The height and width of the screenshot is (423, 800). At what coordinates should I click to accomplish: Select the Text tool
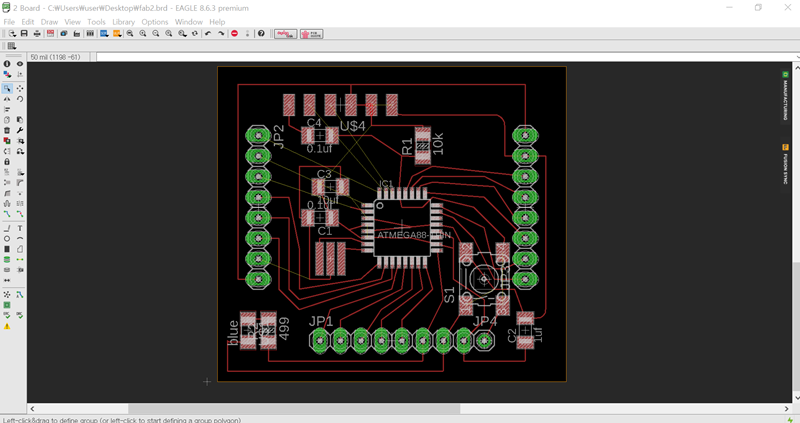20,228
